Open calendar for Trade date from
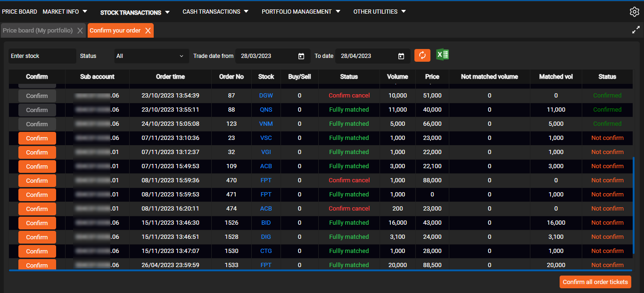Viewport: 644px width, 293px height. click(301, 56)
